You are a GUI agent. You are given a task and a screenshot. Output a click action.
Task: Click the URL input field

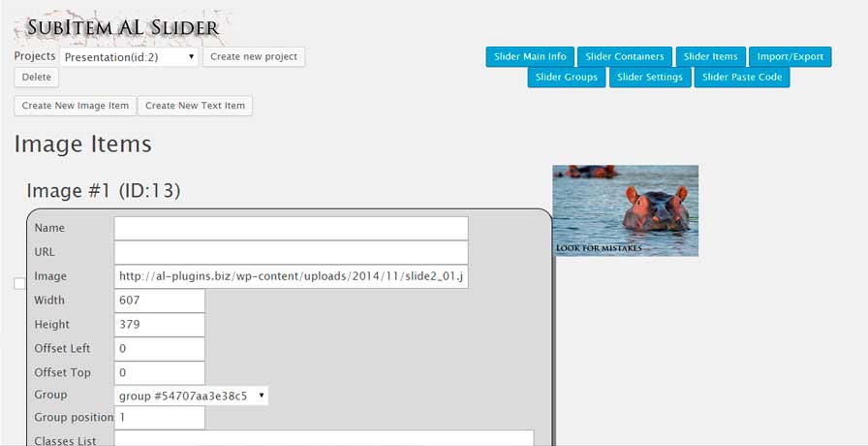pyautogui.click(x=292, y=252)
